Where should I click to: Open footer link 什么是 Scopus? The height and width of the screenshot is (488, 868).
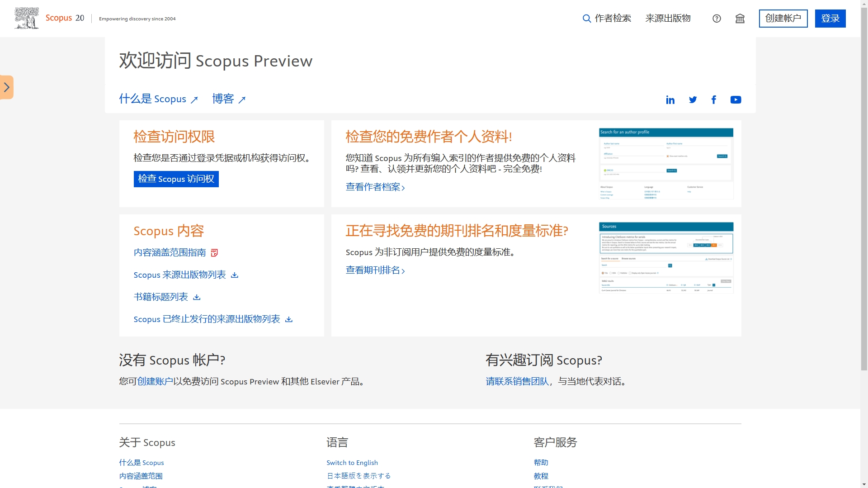142,463
